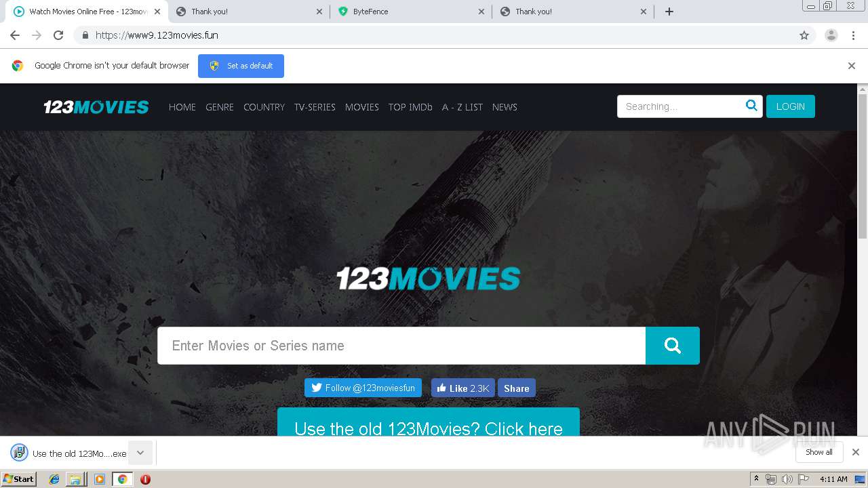Switch to the ByteFence tab
Screen dimensions: 868x488
(x=411, y=12)
